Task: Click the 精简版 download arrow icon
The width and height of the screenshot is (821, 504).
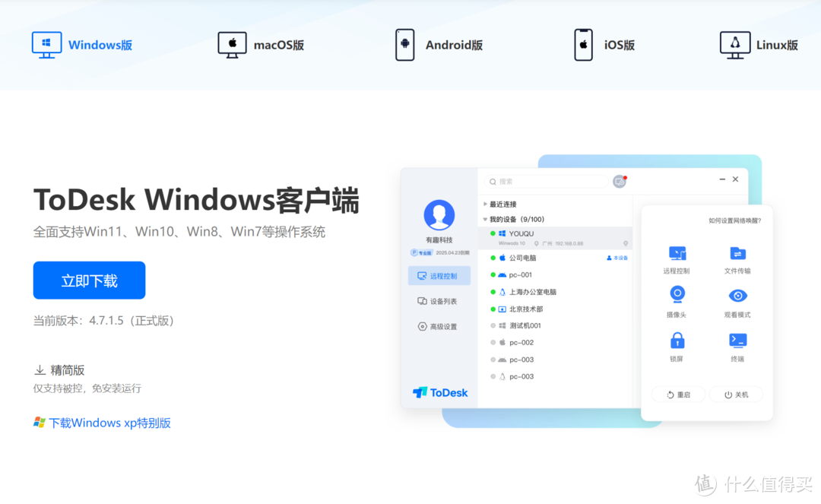Action: tap(40, 370)
